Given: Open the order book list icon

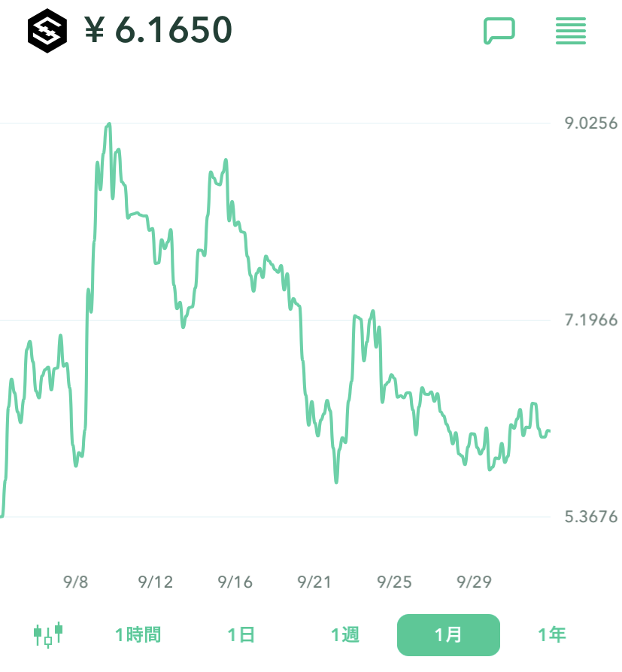Looking at the screenshot, I should point(570,31).
